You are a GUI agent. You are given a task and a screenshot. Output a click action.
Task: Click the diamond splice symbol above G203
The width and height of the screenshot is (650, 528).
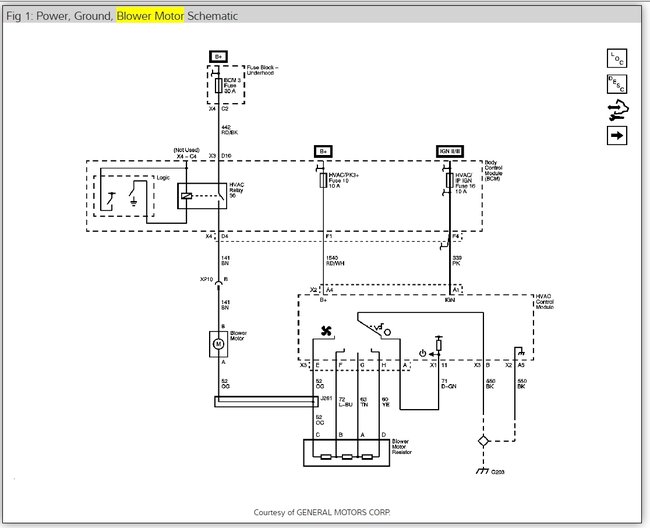(x=483, y=441)
